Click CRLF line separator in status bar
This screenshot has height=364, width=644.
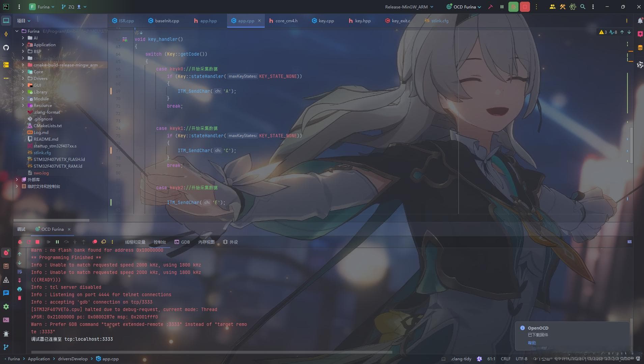tap(505, 359)
